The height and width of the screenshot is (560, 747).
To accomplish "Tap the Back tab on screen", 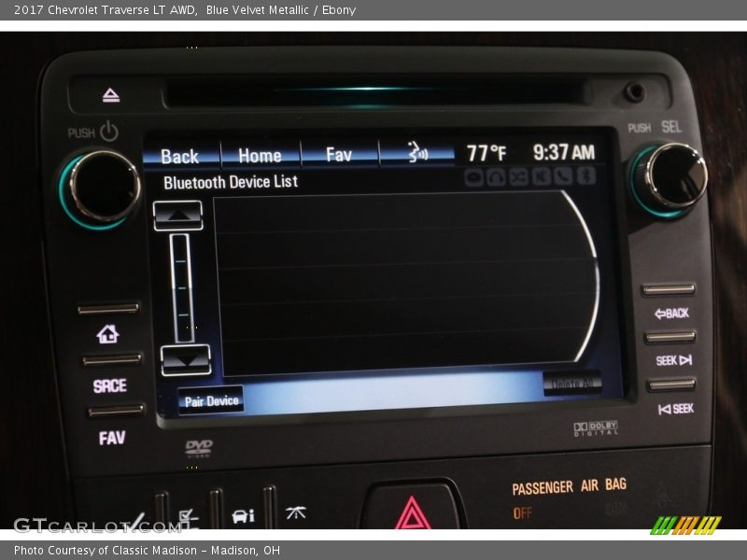I will tap(180, 156).
